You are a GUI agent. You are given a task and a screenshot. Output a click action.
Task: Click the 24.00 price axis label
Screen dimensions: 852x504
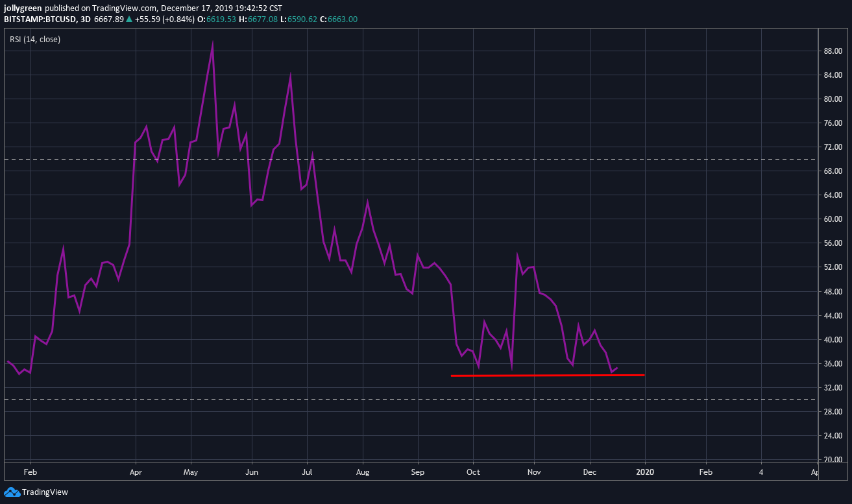[x=834, y=436]
